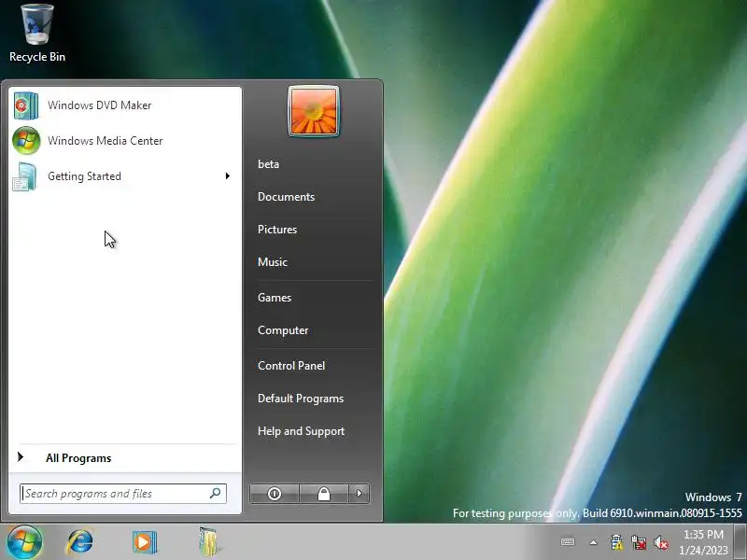Click the Windows Start orb
The image size is (747, 560).
click(x=24, y=542)
